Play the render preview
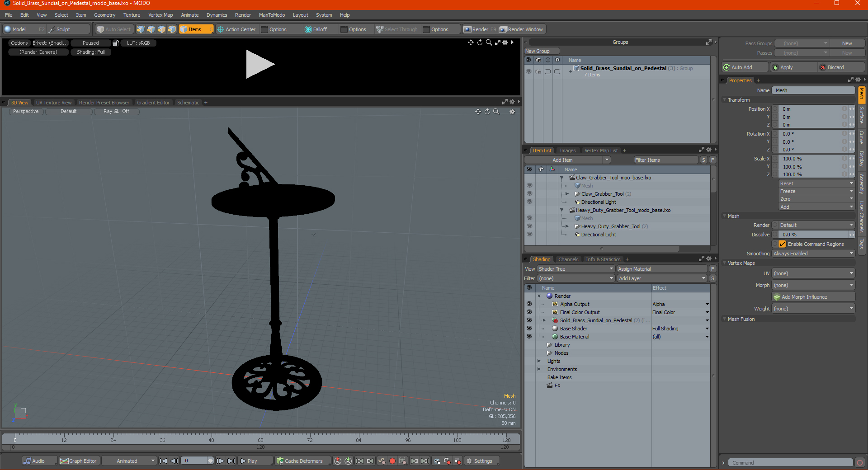The height and width of the screenshot is (470, 868). point(259,65)
